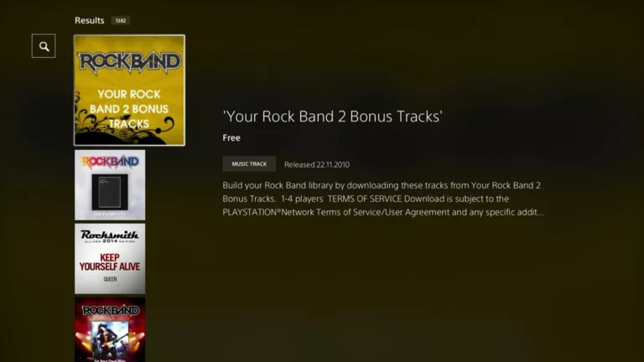Click the 'Your Rock Band 2 Bonus Tracks' title
This screenshot has height=362, width=644.
[332, 116]
